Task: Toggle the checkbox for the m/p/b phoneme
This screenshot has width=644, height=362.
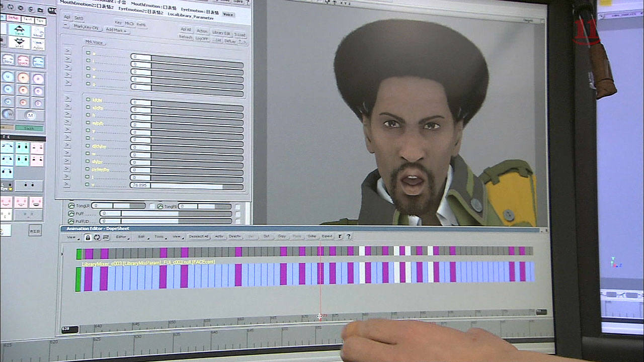Action: 88,123
